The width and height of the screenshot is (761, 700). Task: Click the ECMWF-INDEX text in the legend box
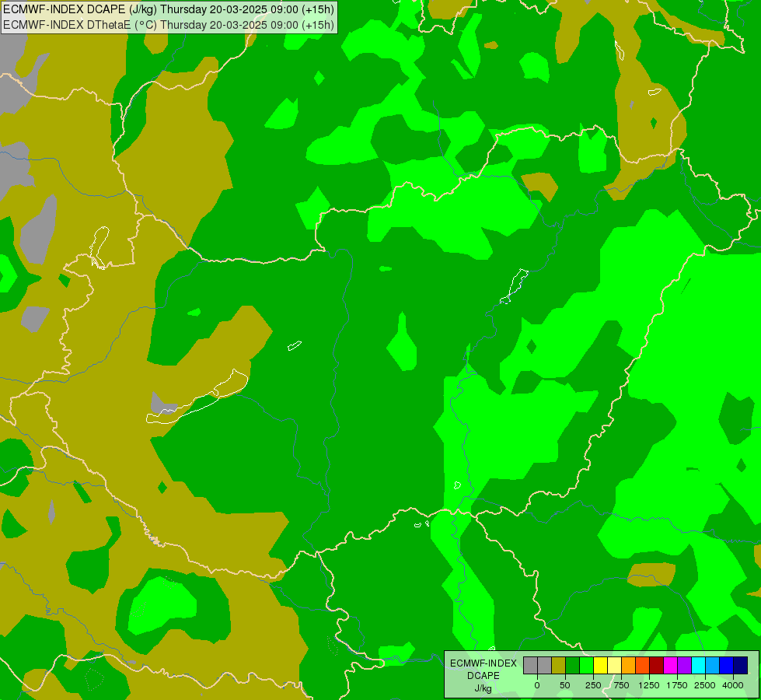[x=483, y=663]
